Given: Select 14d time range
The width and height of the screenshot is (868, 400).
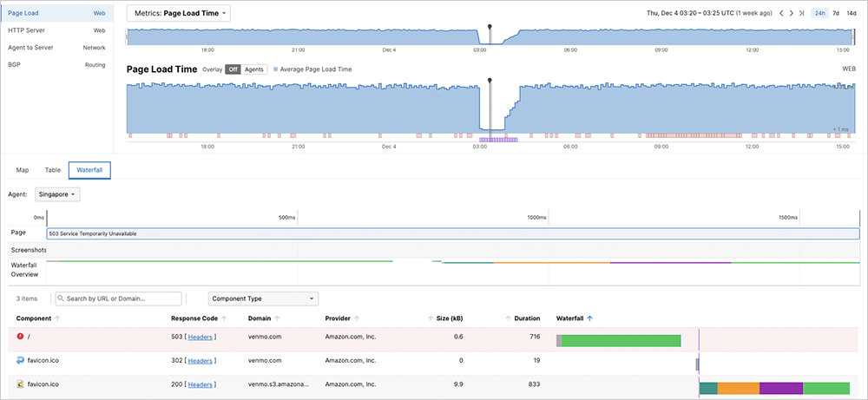Looking at the screenshot, I should click(852, 13).
